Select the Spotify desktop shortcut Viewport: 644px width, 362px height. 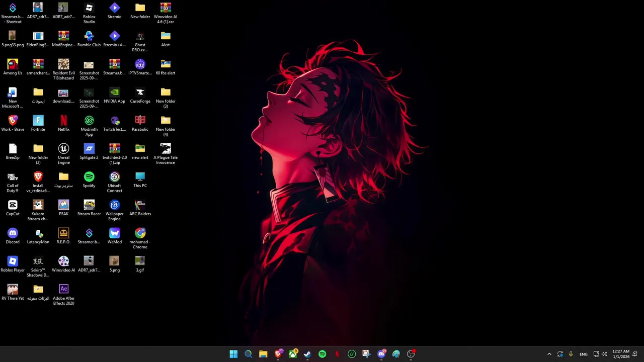(89, 179)
